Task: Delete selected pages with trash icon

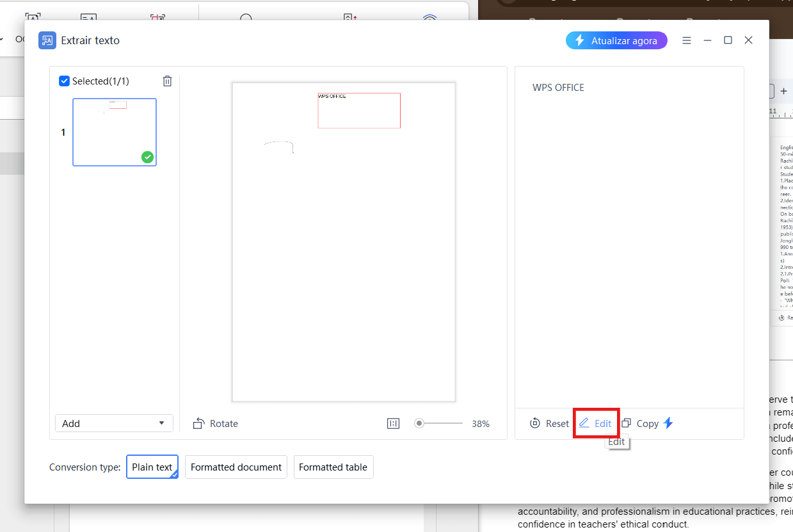Action: [x=167, y=81]
